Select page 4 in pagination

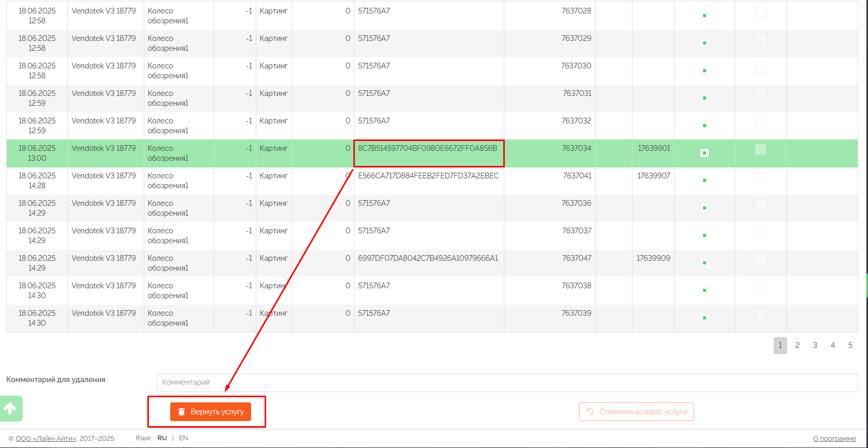coord(833,345)
